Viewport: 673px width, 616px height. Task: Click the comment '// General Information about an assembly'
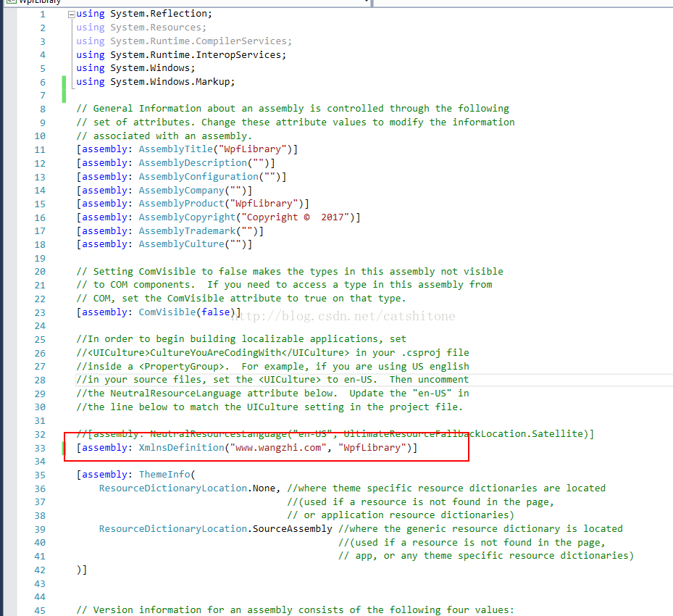point(190,109)
